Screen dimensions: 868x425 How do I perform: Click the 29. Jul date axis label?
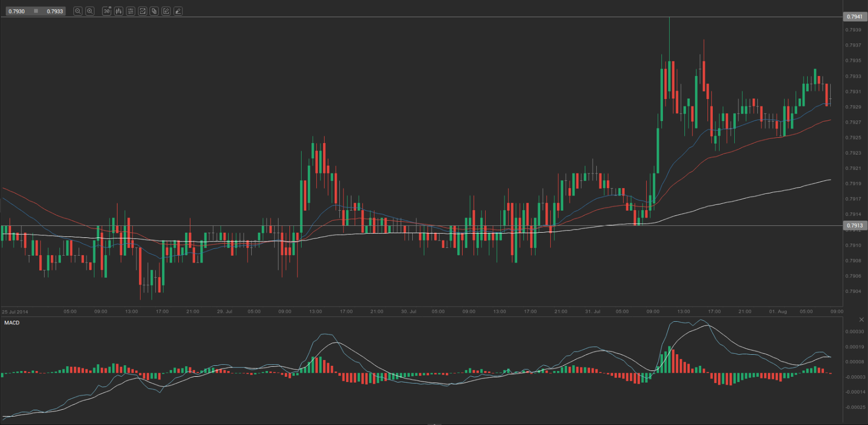click(x=224, y=312)
